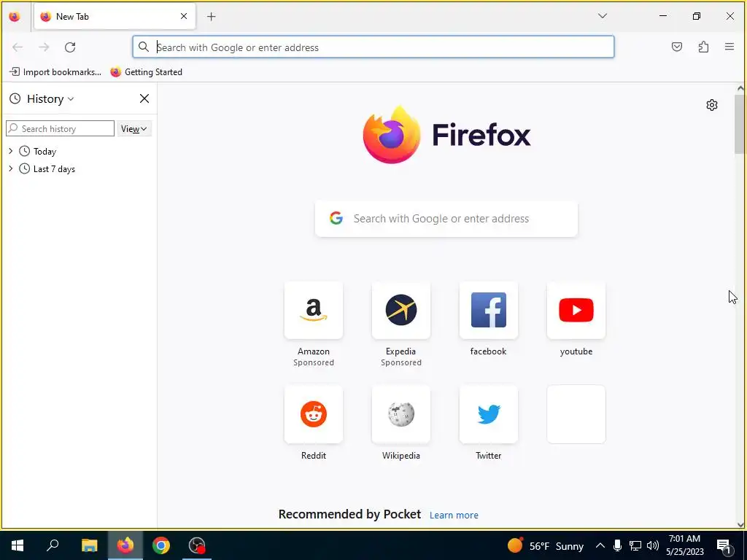Select the Last 7 days row
Screen dimensions: 747x560
pyautogui.click(x=79, y=169)
